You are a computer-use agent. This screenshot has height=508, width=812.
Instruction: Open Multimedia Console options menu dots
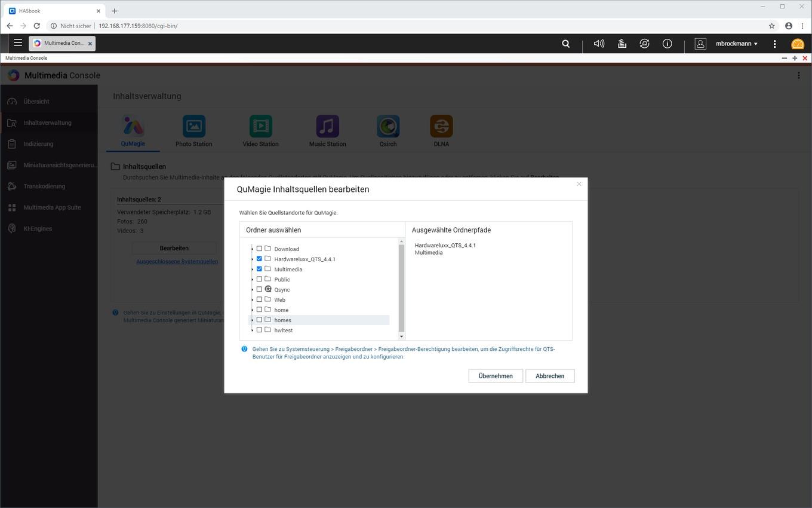point(798,75)
